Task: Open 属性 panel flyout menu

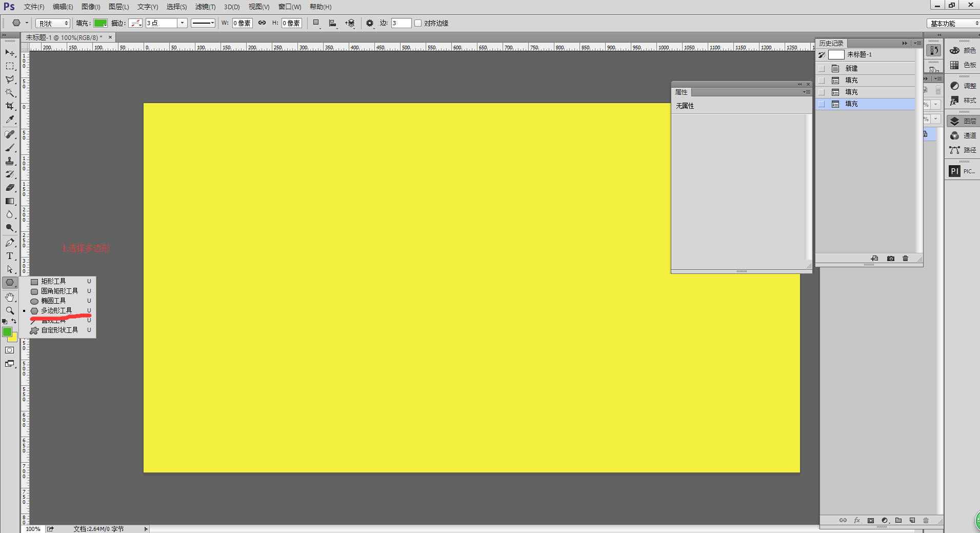Action: (807, 92)
